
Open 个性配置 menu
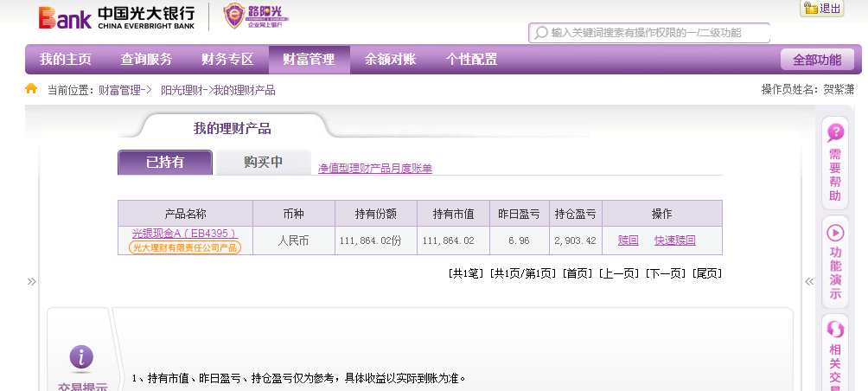click(x=472, y=60)
